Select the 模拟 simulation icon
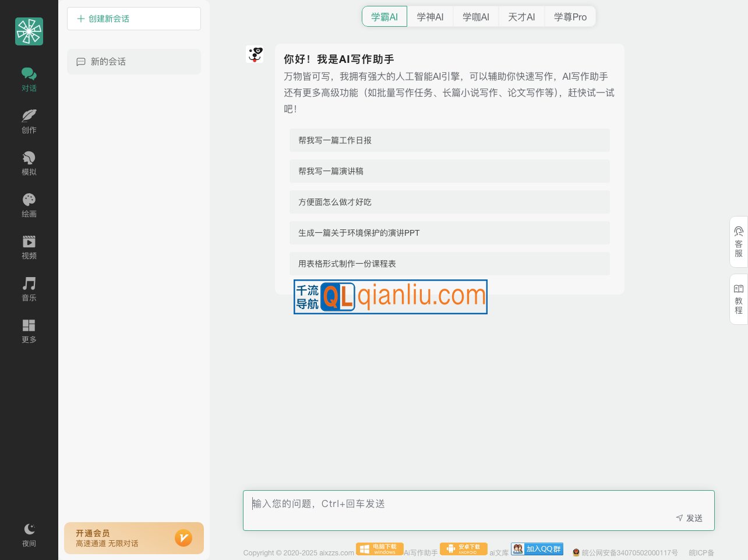This screenshot has width=748, height=560. (29, 164)
